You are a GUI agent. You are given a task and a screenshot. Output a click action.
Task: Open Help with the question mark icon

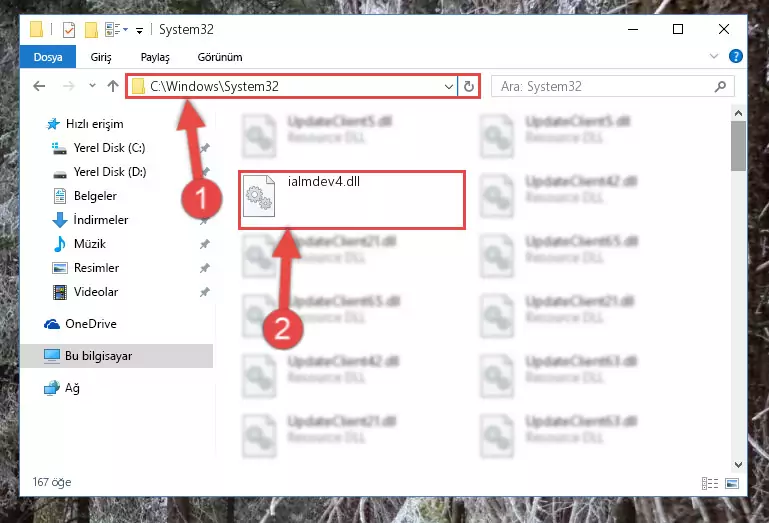(x=735, y=56)
